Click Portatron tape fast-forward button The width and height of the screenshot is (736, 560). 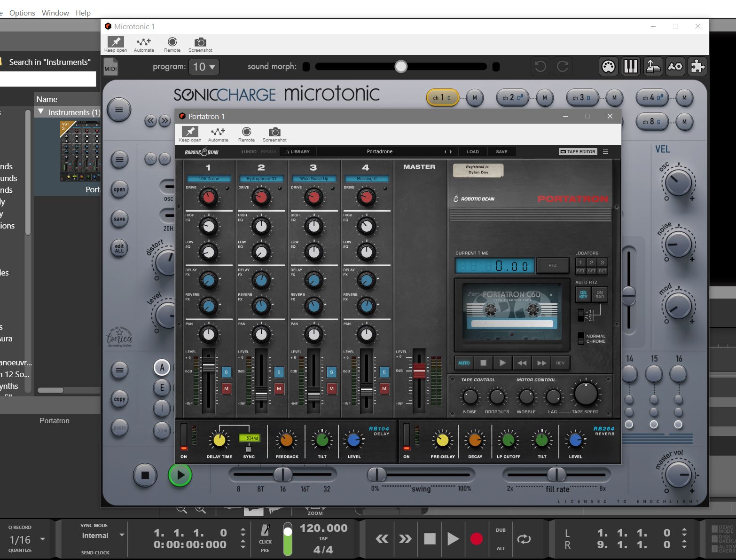(541, 363)
